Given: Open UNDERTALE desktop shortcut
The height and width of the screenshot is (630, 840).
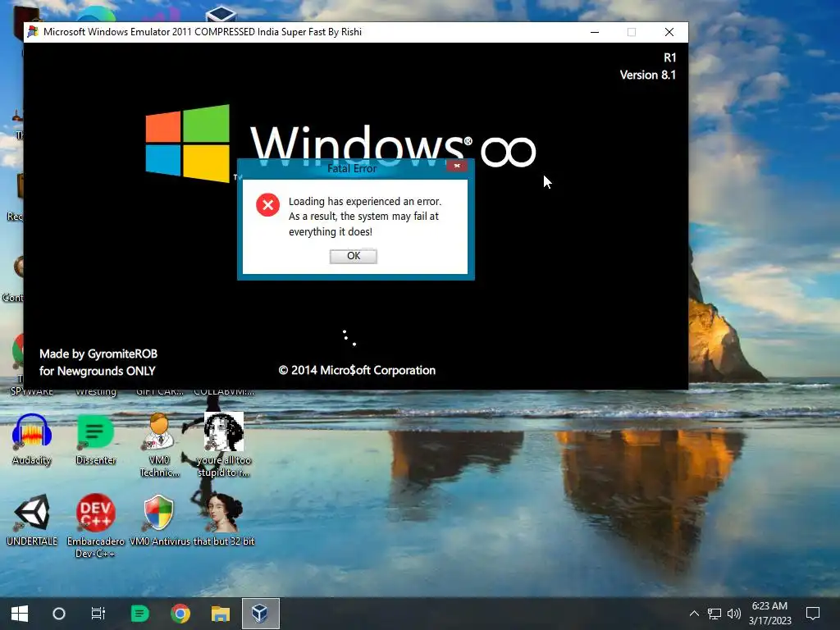Looking at the screenshot, I should [32, 519].
